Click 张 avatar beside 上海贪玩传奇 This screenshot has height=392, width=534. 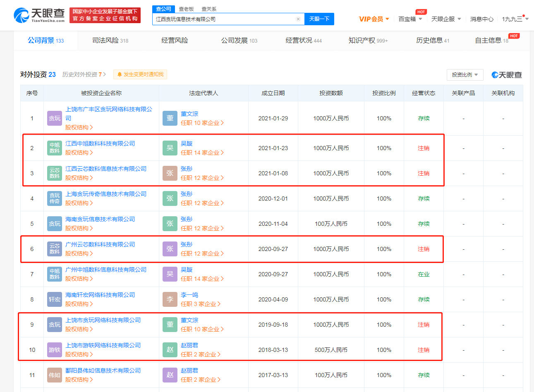170,198
